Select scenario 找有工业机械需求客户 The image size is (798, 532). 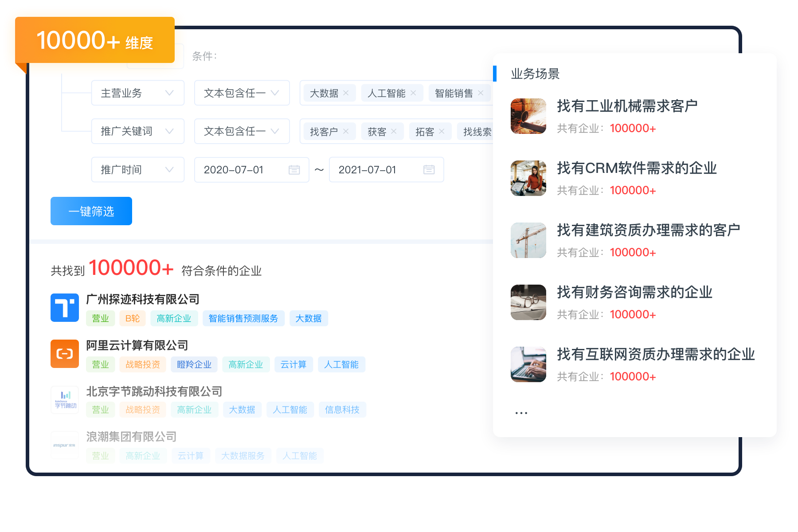627,106
